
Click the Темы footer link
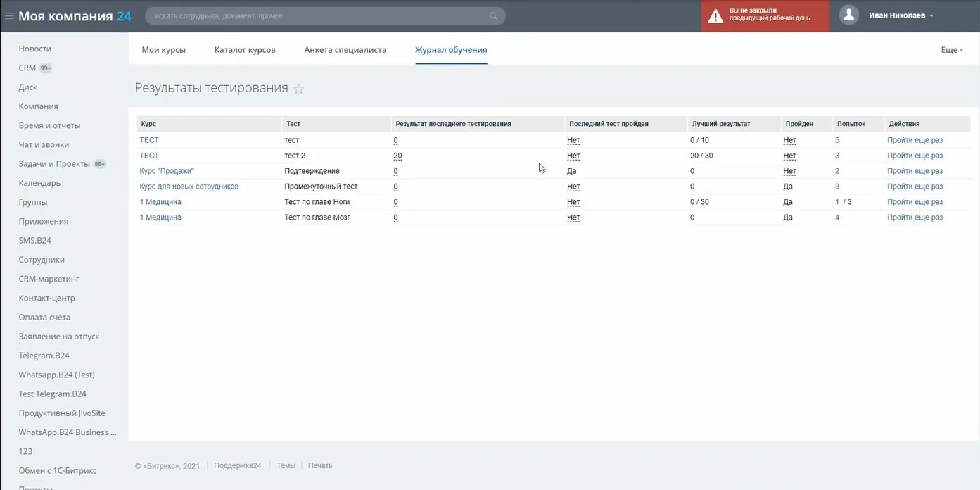pyautogui.click(x=286, y=465)
